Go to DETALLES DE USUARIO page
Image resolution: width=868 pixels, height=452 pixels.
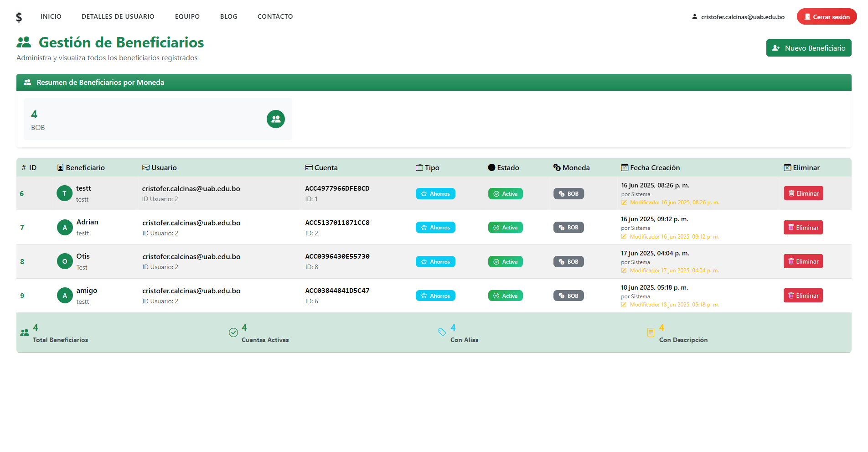(x=118, y=16)
